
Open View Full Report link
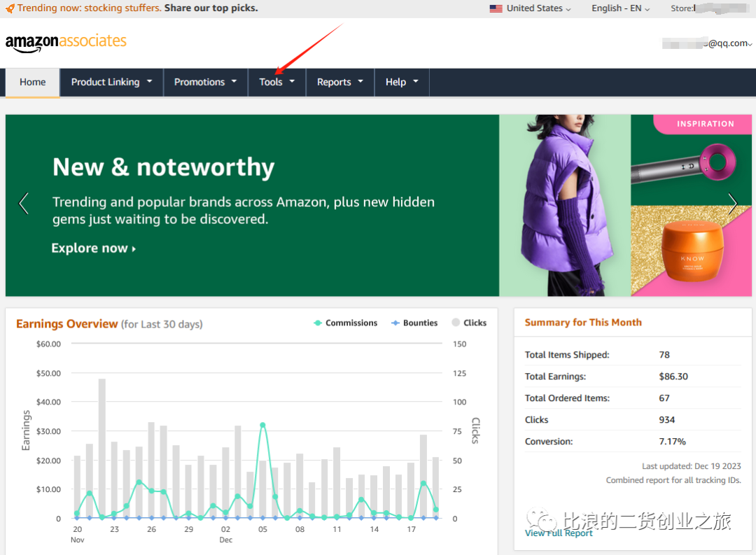coord(559,533)
